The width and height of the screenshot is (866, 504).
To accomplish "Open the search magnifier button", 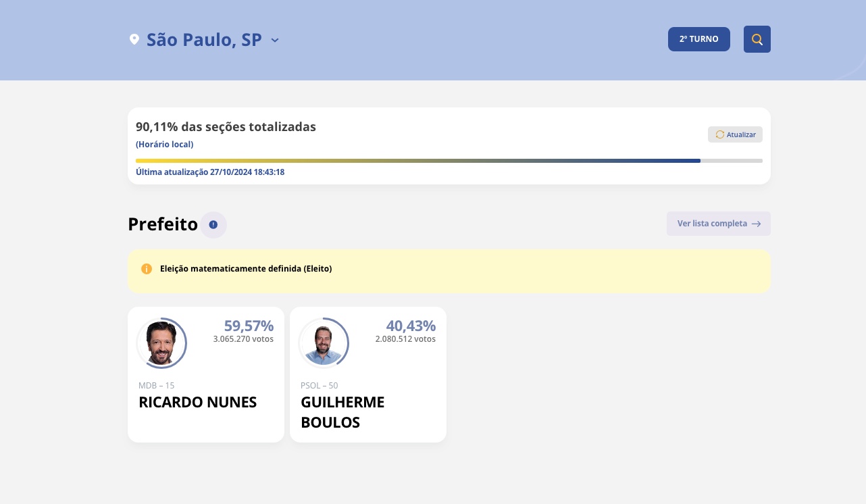I will pyautogui.click(x=757, y=39).
